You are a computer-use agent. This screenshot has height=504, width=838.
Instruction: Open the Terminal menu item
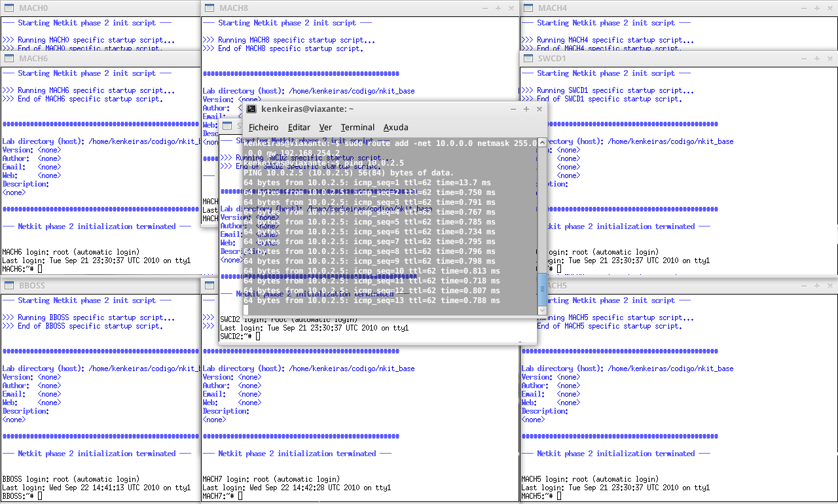click(357, 128)
